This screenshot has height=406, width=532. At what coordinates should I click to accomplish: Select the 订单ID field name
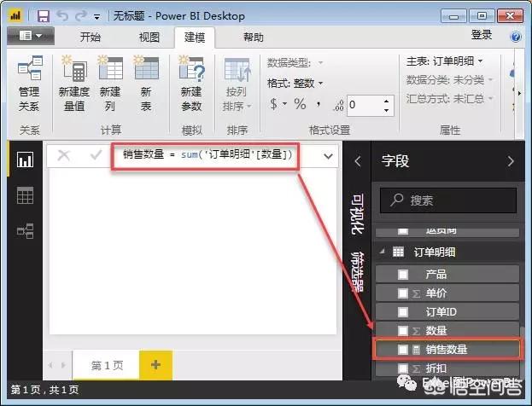point(441,312)
